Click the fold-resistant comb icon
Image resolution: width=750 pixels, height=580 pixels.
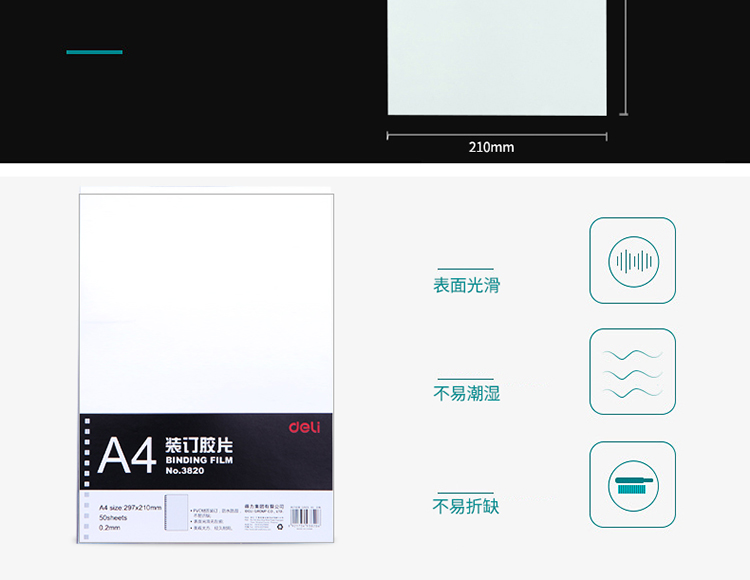tap(633, 485)
